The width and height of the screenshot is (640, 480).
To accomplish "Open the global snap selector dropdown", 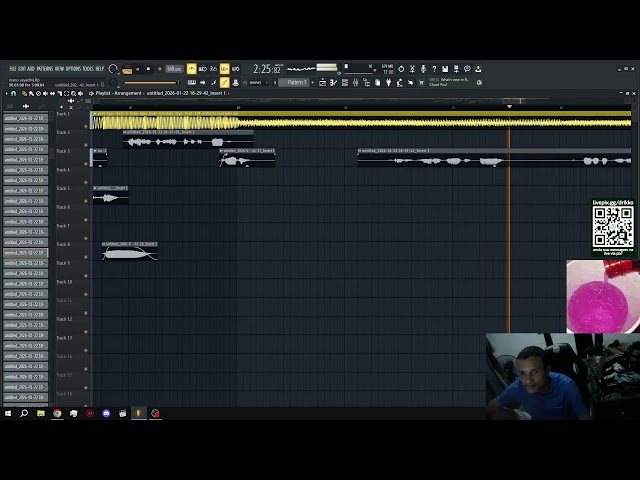I will coord(257,82).
